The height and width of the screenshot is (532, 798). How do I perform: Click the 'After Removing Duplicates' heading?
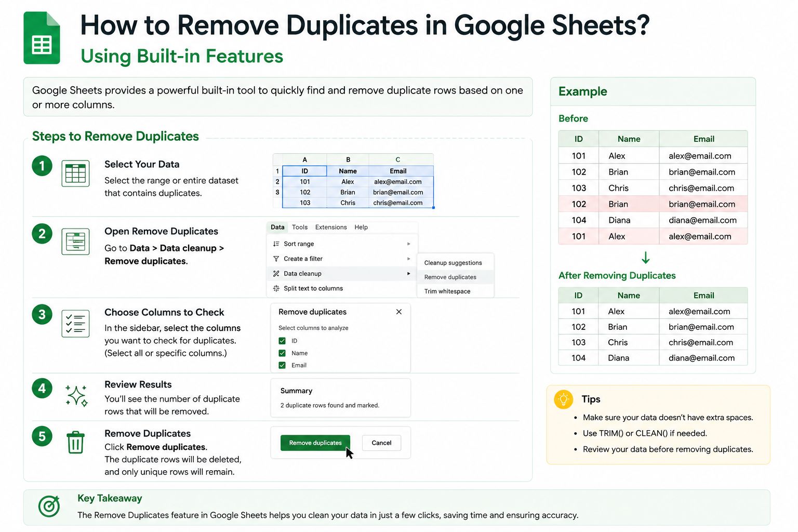(617, 275)
